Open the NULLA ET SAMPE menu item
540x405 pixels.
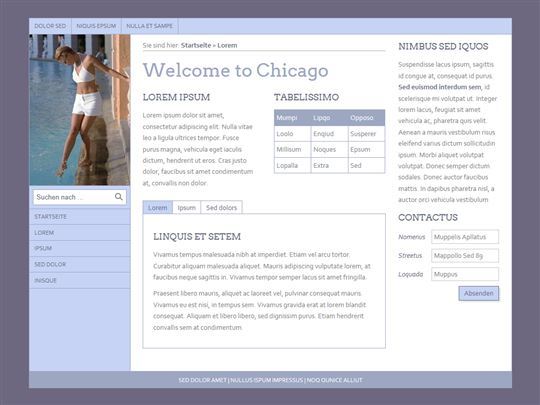[x=149, y=26]
